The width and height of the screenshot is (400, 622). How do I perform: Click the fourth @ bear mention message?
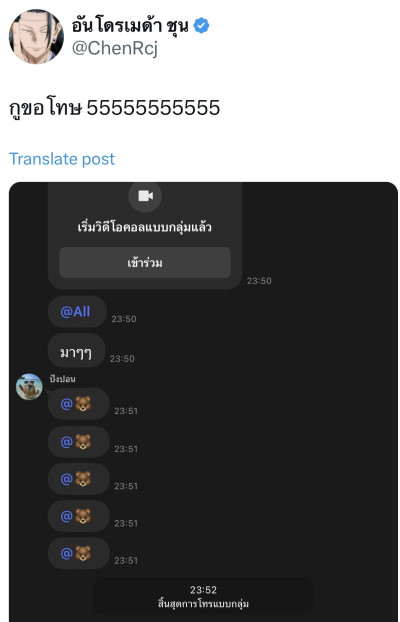tap(79, 516)
